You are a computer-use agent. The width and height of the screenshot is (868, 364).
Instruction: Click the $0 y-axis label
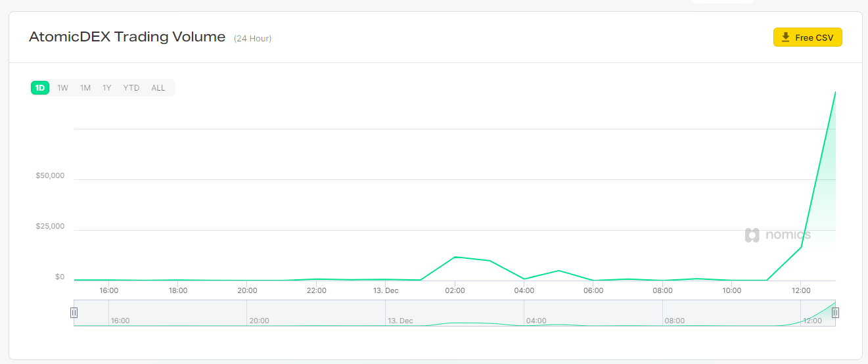[x=60, y=277]
